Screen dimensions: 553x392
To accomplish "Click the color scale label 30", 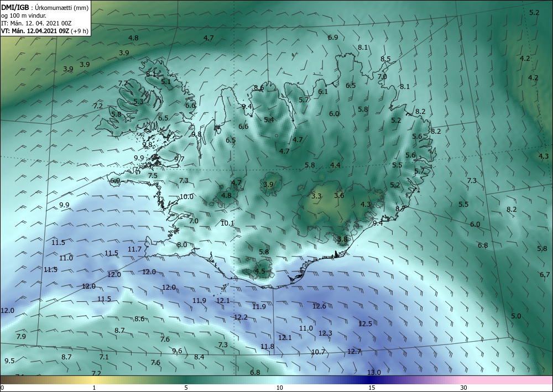I will [464, 388].
